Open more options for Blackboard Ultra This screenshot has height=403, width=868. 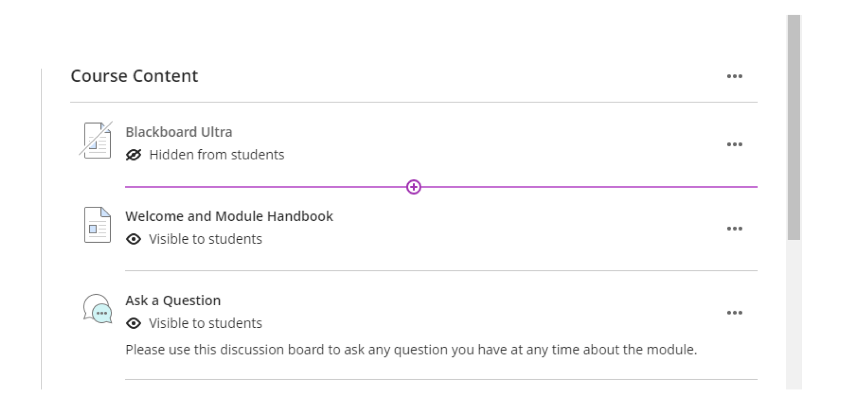pos(735,145)
